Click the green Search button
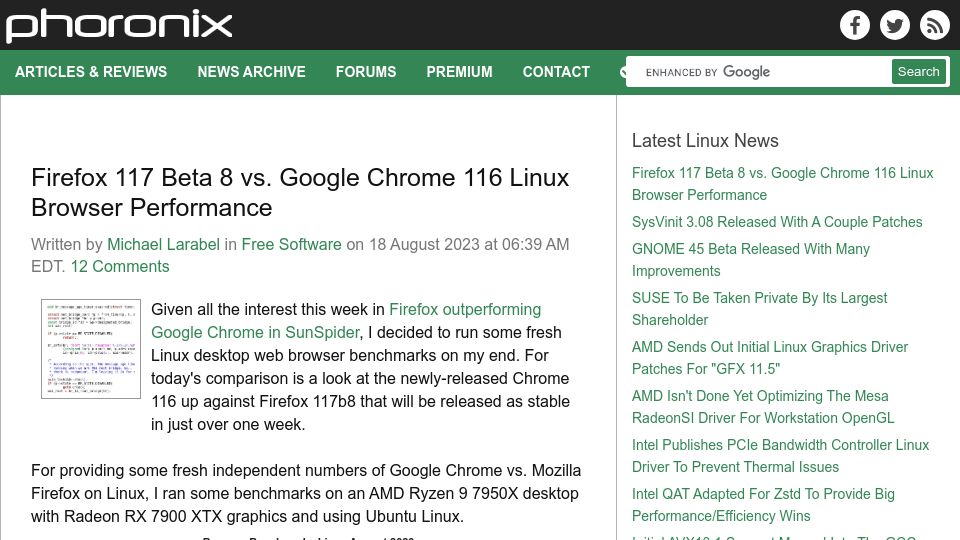Viewport: 960px width, 540px height. pos(918,72)
